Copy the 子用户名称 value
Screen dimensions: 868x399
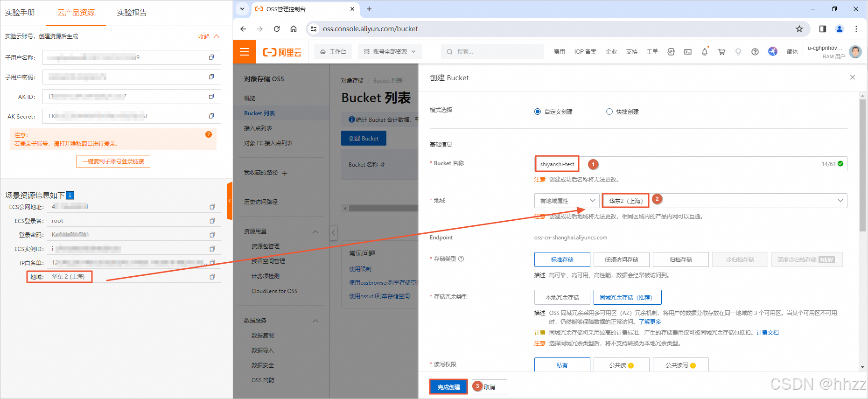[x=211, y=57]
